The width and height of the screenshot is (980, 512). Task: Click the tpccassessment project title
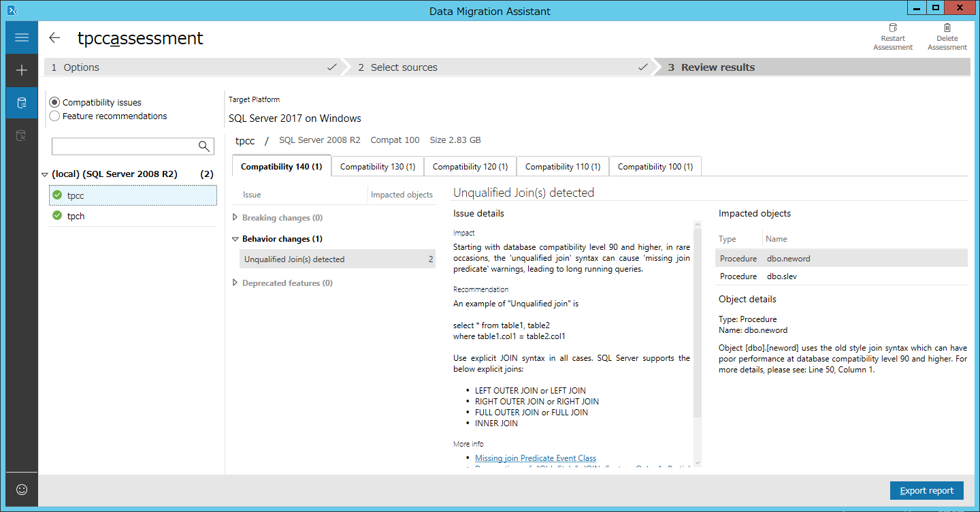140,38
